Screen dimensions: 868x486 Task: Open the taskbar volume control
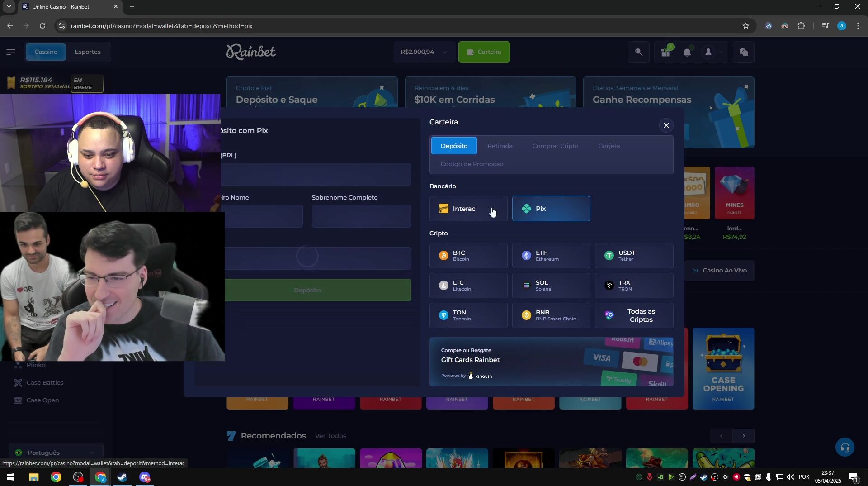click(791, 477)
